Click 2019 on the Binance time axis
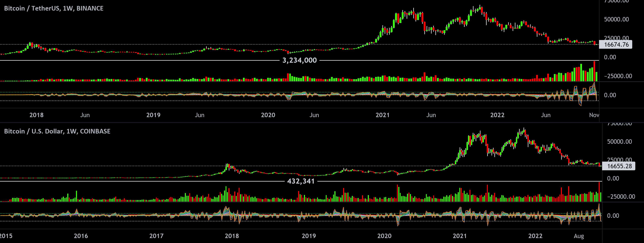This screenshot has width=644, height=243. click(x=153, y=115)
